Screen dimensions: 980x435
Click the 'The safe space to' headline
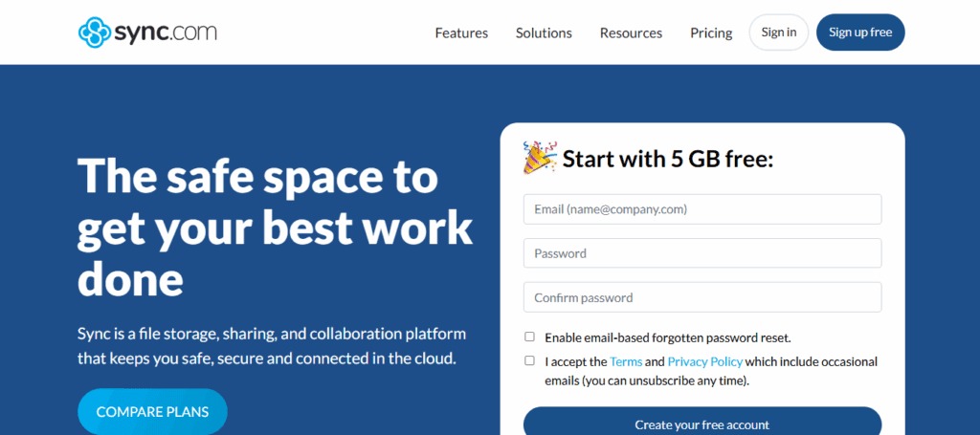coord(257,176)
